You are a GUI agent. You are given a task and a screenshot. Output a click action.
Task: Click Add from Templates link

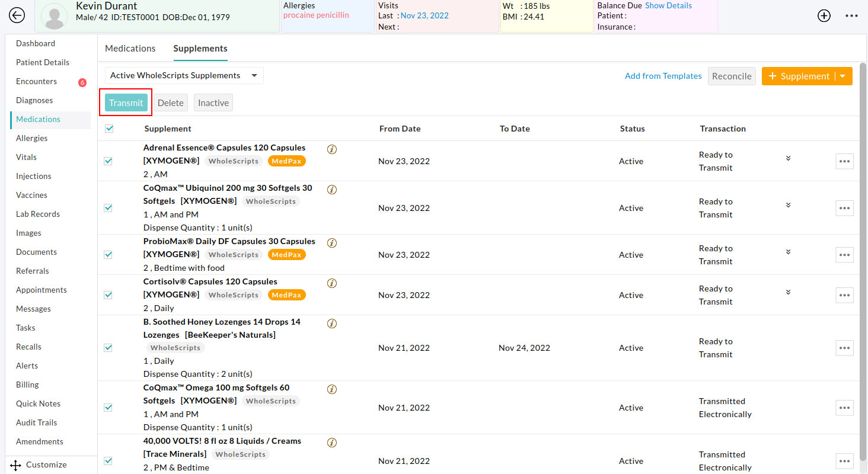click(x=663, y=76)
